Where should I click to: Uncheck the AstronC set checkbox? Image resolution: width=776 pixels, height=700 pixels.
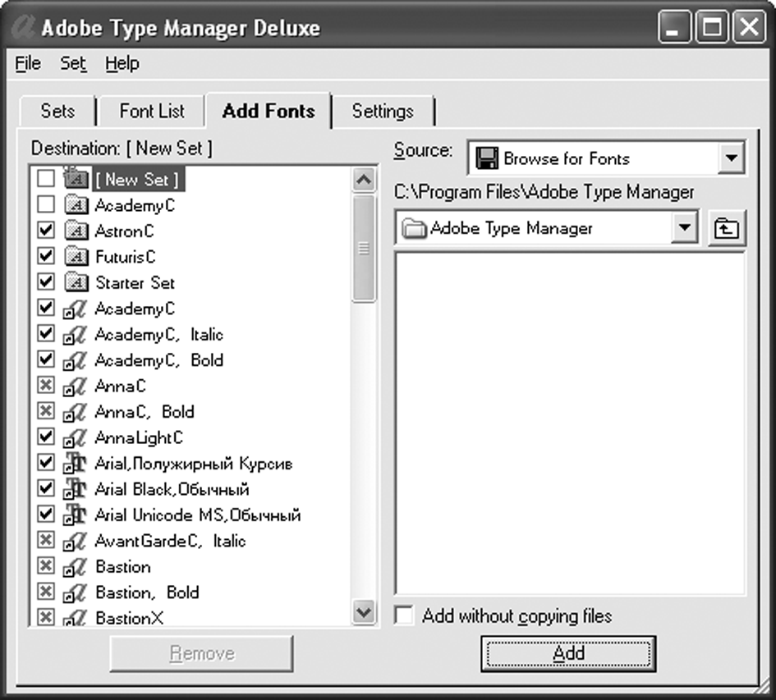pos(46,230)
